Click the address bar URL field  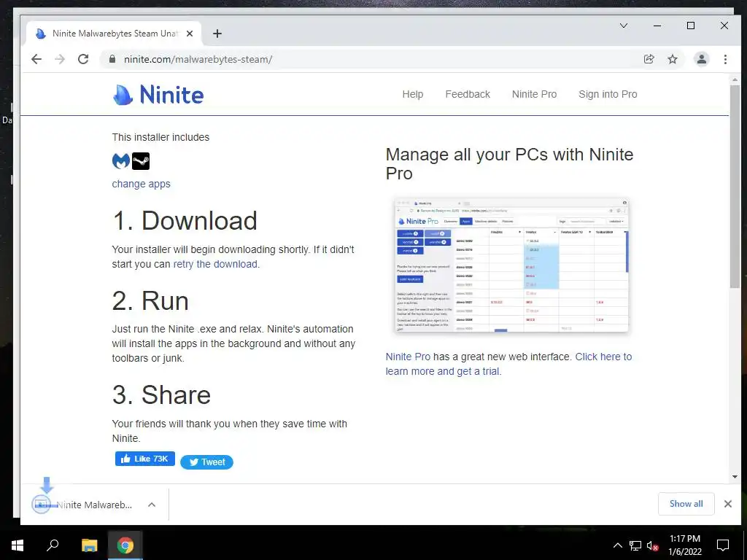(x=371, y=59)
